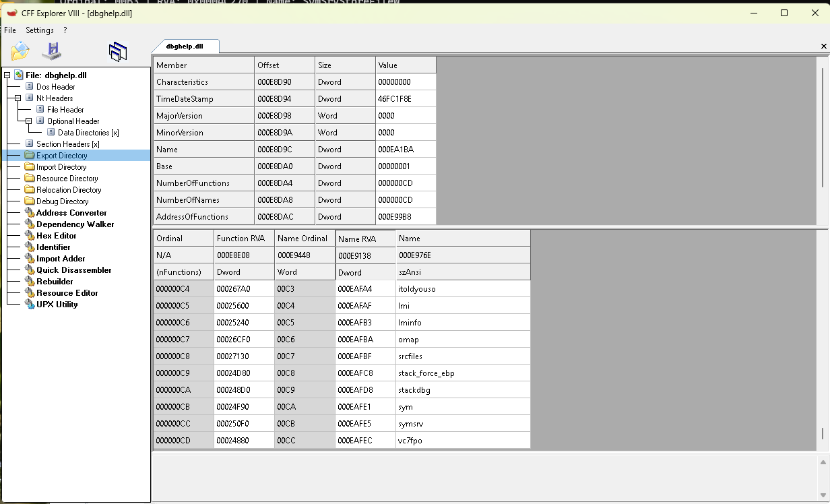The height and width of the screenshot is (504, 830).
Task: Select the Name member value 000EA1BA
Action: coord(406,149)
